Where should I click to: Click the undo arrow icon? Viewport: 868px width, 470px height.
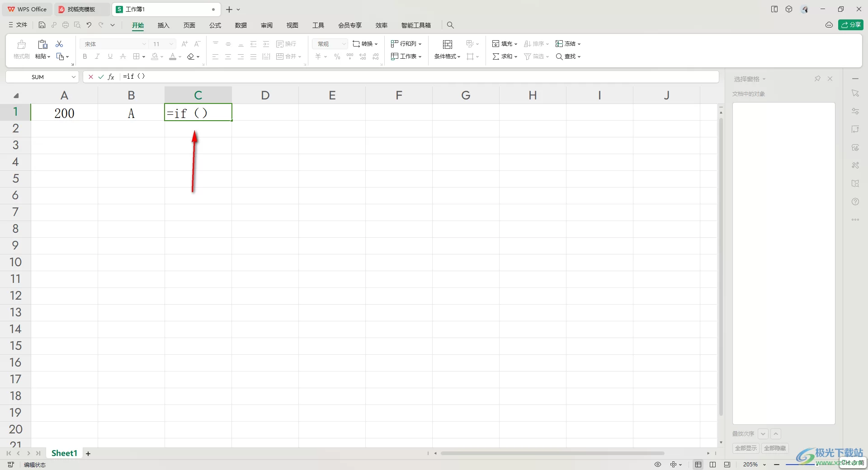pos(89,25)
